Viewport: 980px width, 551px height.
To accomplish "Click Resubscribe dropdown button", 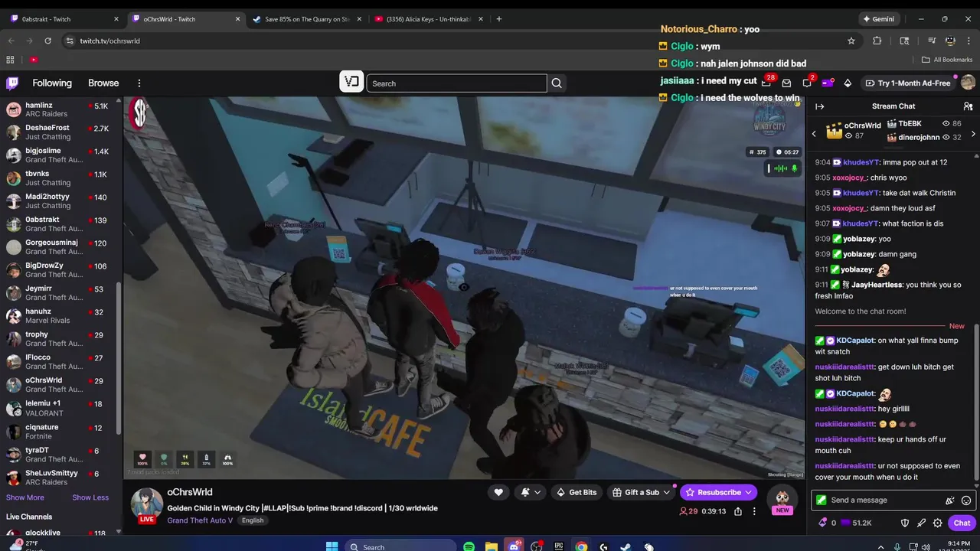I will pyautogui.click(x=718, y=492).
